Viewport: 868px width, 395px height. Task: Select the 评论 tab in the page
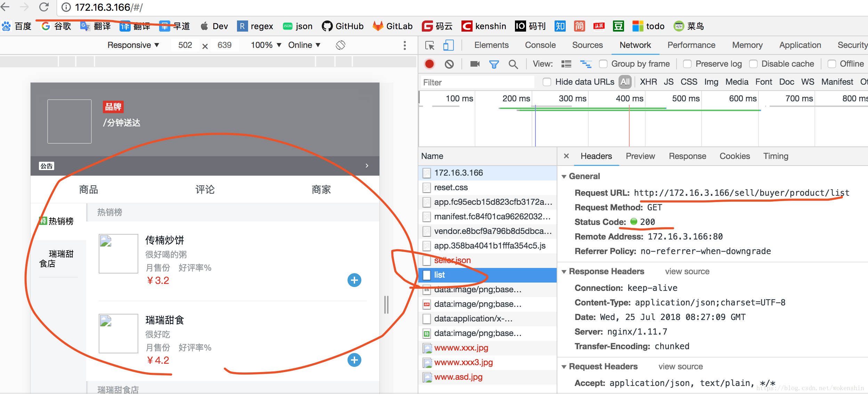(x=205, y=190)
